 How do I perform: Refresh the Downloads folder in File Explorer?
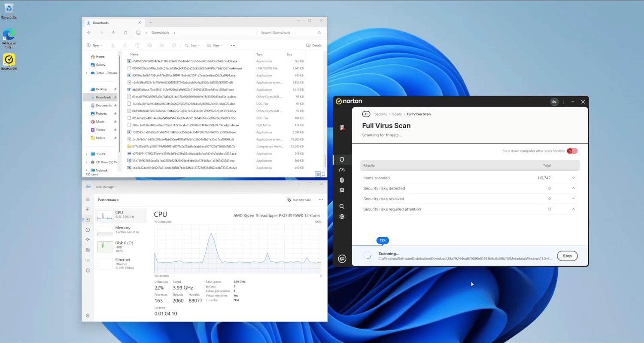coord(125,33)
